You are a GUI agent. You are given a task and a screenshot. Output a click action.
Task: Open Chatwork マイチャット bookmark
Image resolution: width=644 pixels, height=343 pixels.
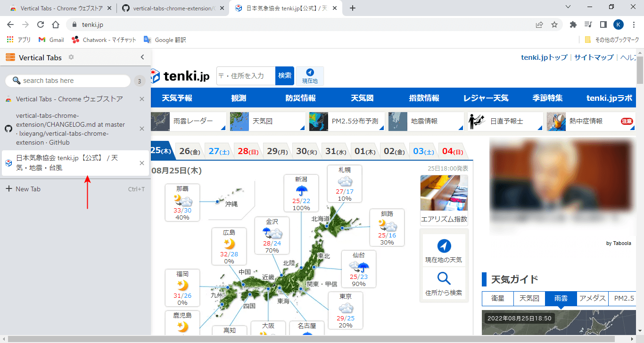104,40
